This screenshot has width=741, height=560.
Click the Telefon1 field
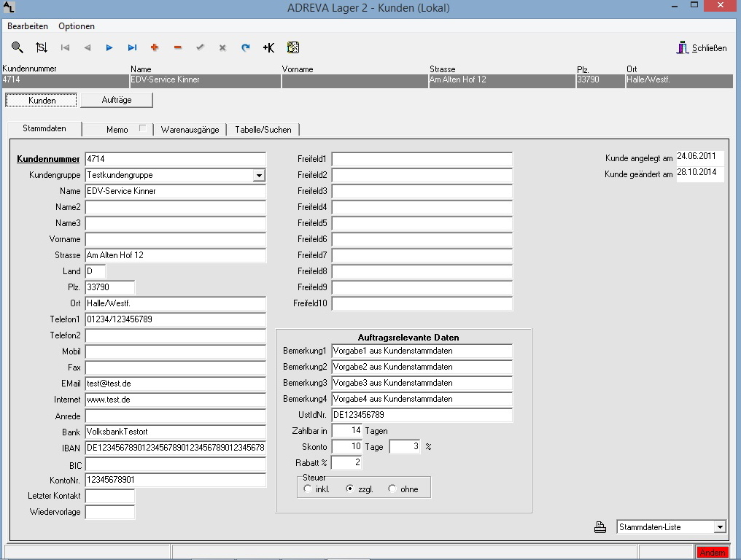click(175, 319)
